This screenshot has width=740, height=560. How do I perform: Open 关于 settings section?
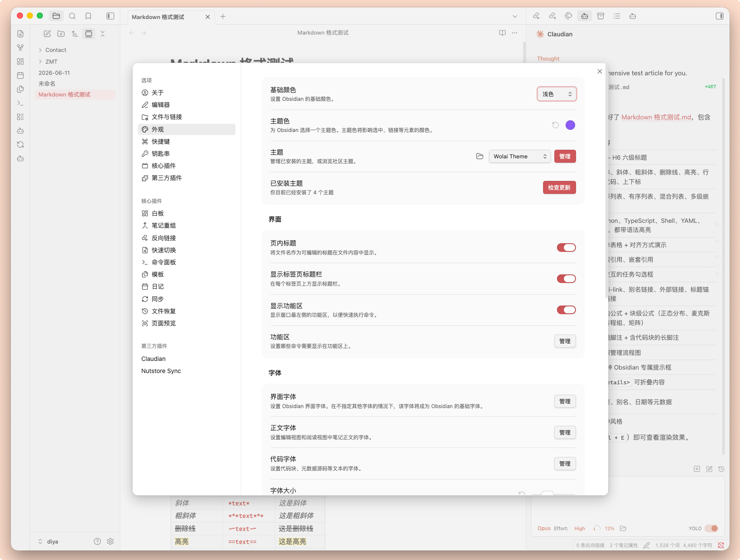point(187,93)
